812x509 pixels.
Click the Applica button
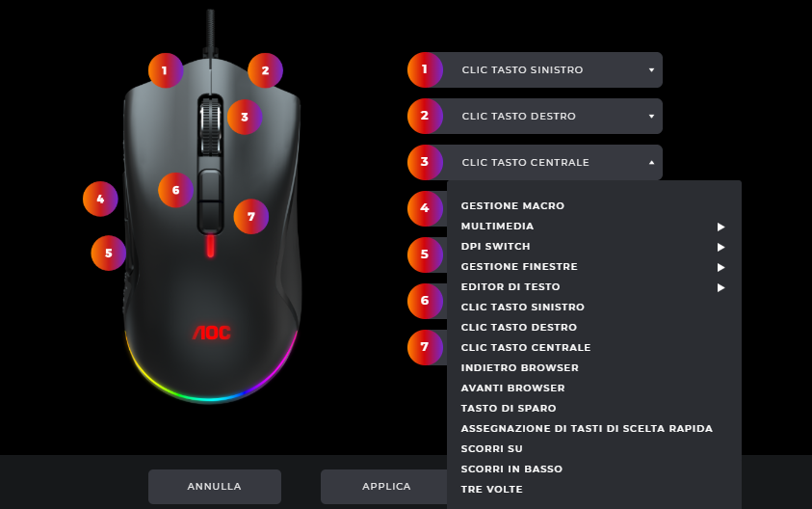coord(386,486)
